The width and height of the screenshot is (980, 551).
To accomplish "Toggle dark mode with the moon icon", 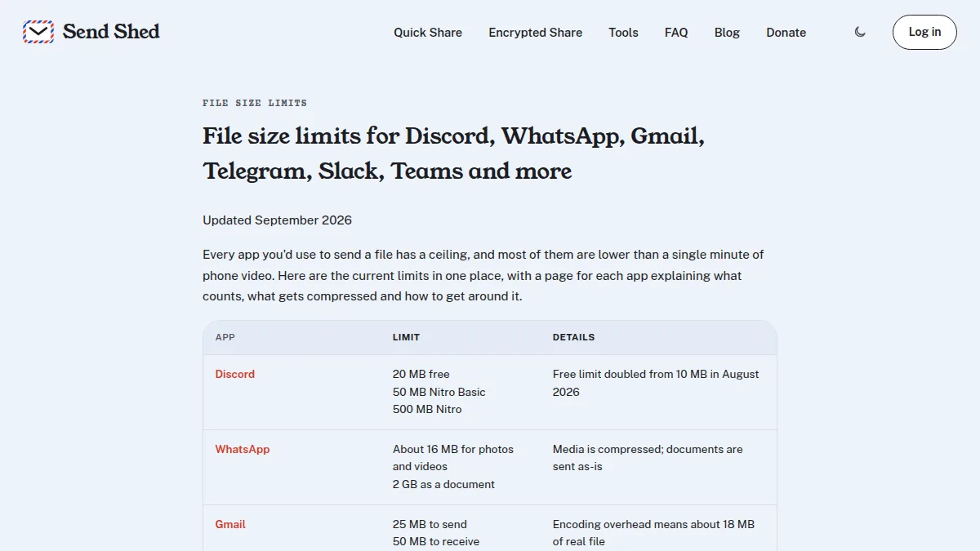I will click(860, 32).
